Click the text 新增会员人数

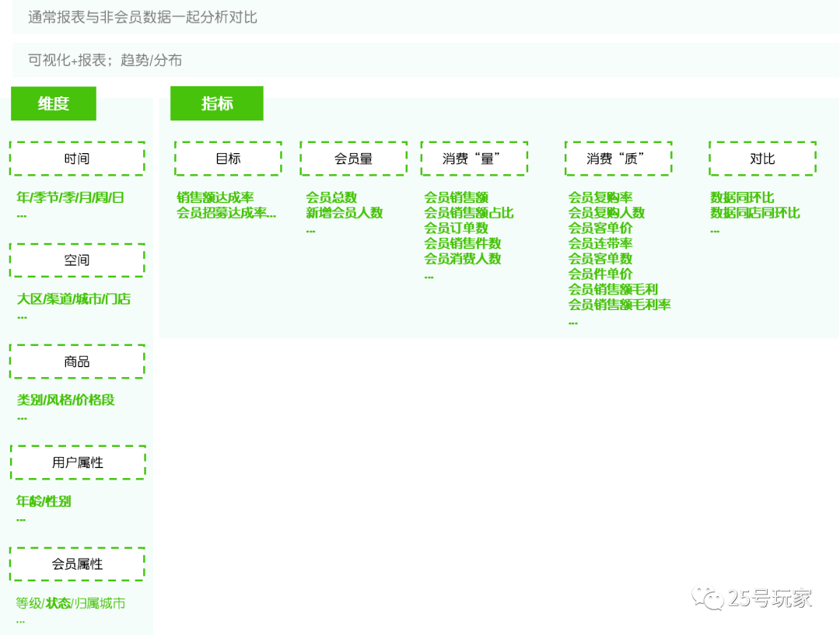click(x=345, y=212)
